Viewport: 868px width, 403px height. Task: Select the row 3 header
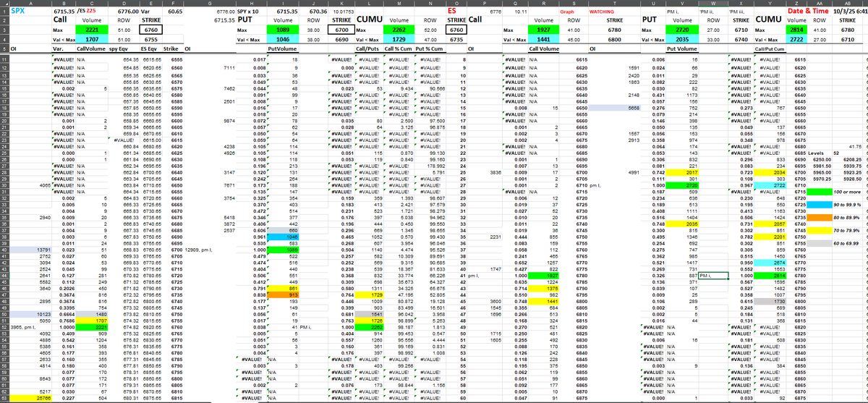pyautogui.click(x=4, y=30)
